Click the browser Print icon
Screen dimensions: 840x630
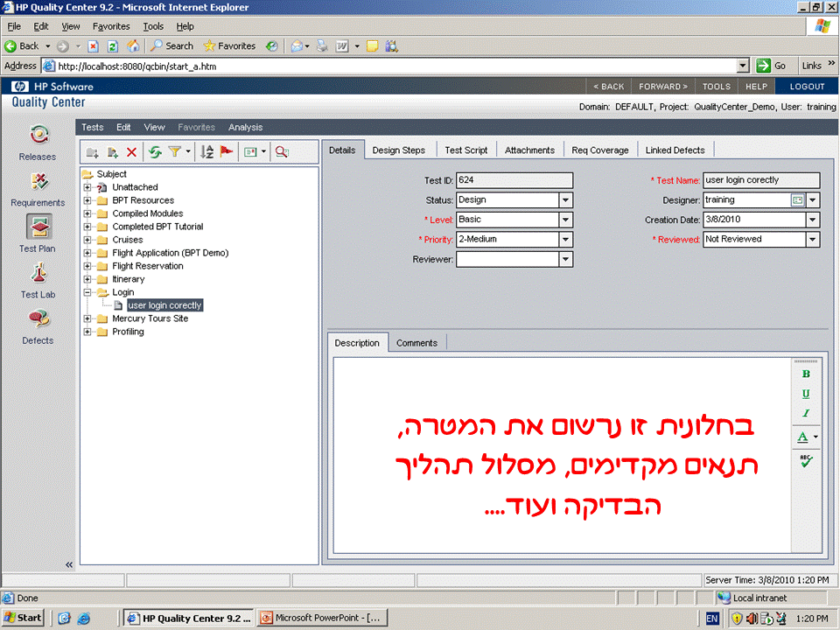[x=322, y=46]
